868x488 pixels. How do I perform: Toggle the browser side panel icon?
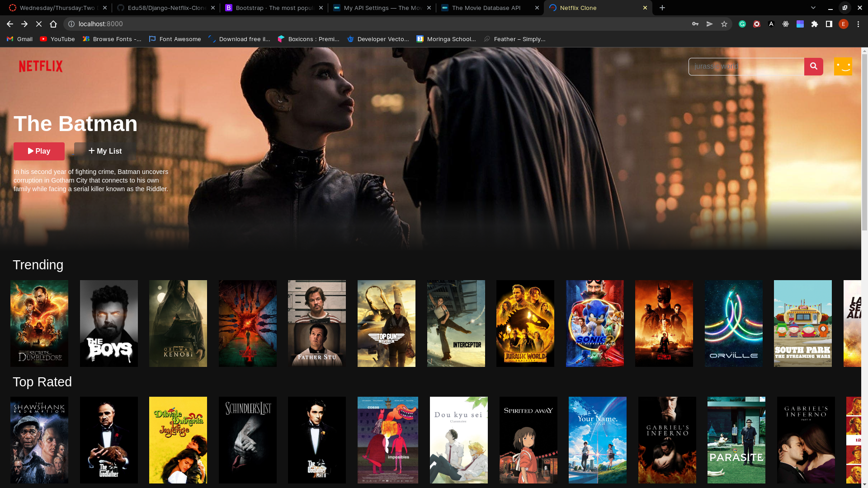click(x=829, y=24)
